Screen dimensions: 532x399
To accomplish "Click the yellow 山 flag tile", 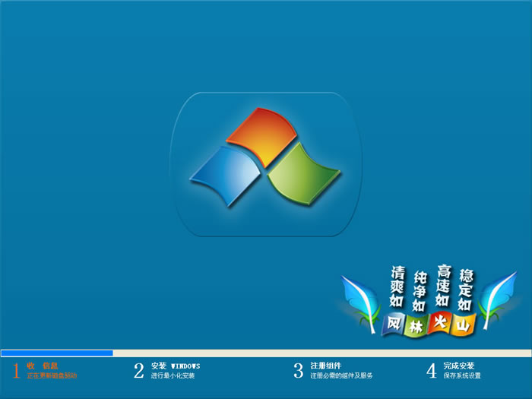I will point(463,325).
